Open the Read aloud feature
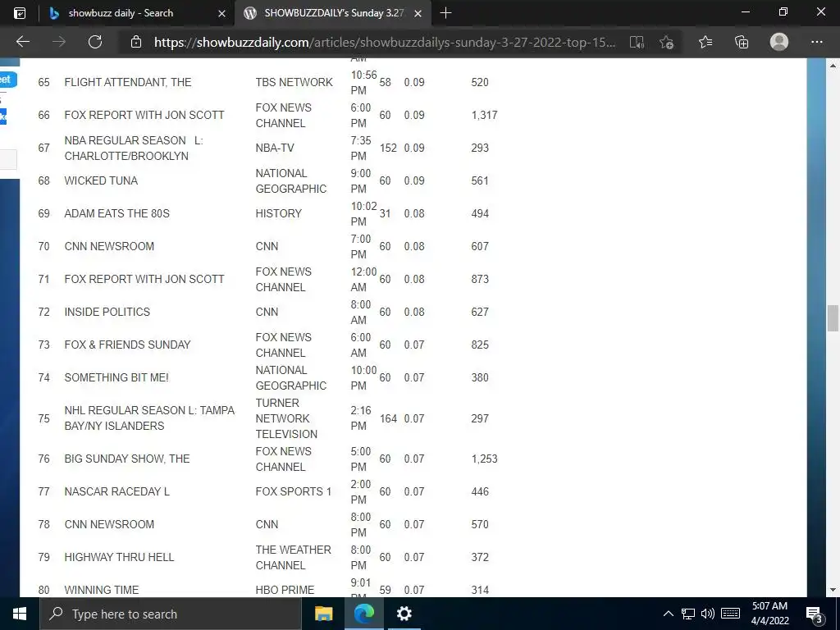Image resolution: width=840 pixels, height=630 pixels. pyautogui.click(x=637, y=42)
